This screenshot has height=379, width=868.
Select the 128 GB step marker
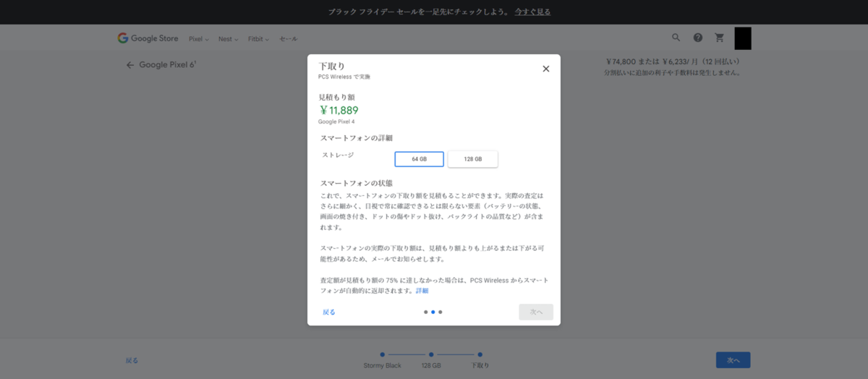coord(430,354)
